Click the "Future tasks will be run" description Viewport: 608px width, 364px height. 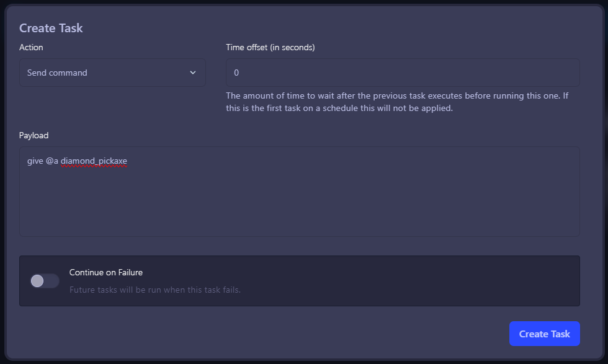(154, 290)
